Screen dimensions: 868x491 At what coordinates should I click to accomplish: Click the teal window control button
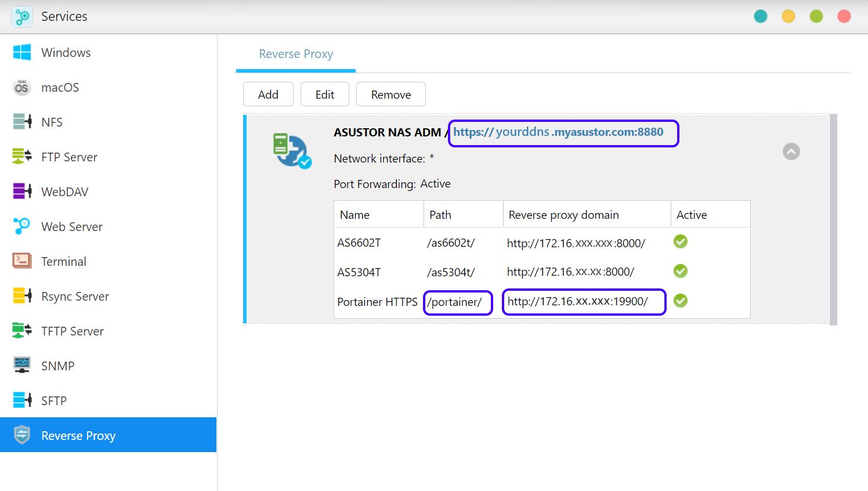pyautogui.click(x=761, y=16)
